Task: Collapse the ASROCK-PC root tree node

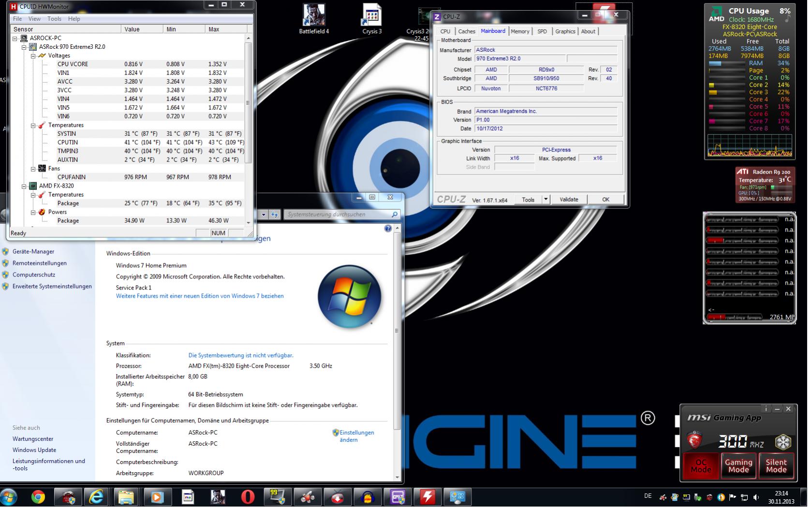Action: click(15, 38)
